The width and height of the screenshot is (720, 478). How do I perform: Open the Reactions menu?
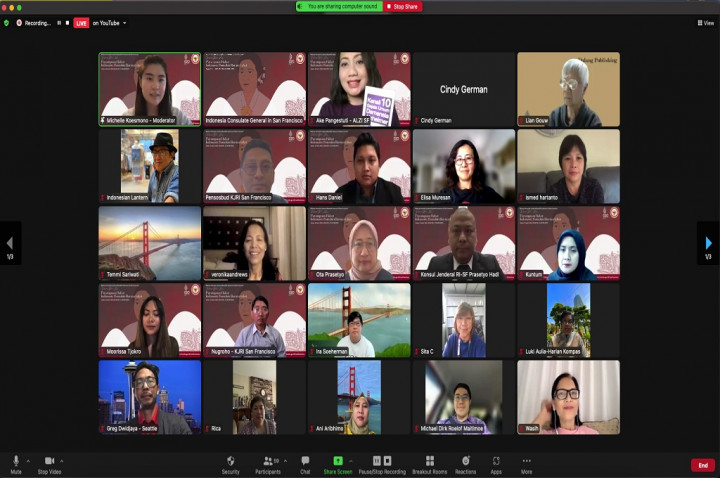465,462
